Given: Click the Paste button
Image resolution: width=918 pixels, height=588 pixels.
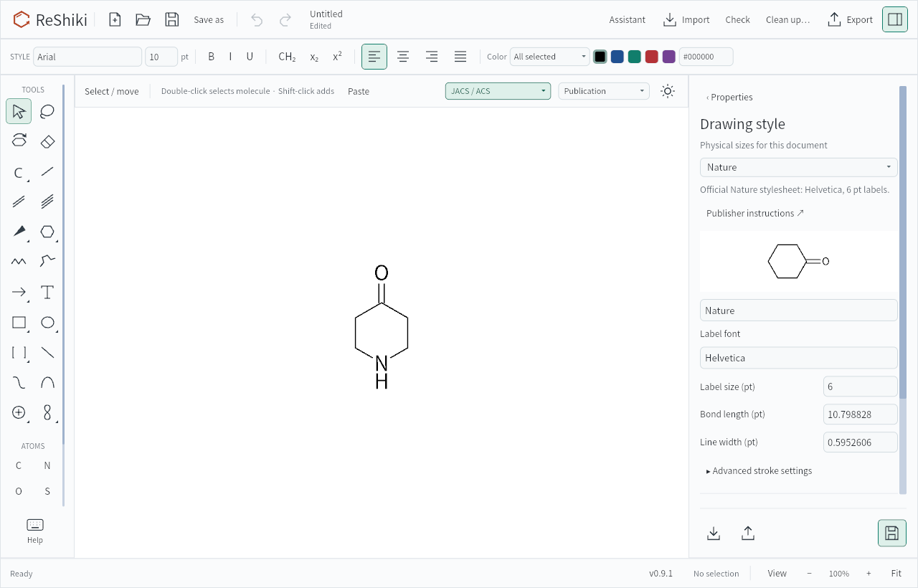Looking at the screenshot, I should pyautogui.click(x=359, y=91).
